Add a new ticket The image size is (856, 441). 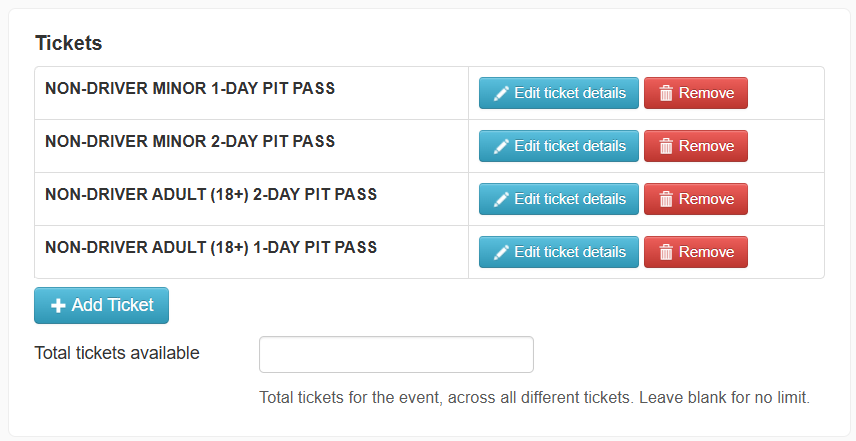tap(102, 306)
